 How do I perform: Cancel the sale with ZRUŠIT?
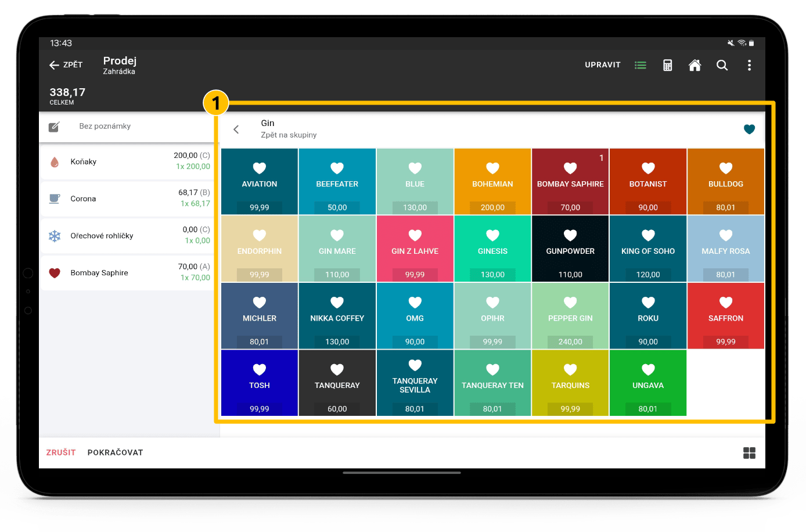[x=61, y=452]
